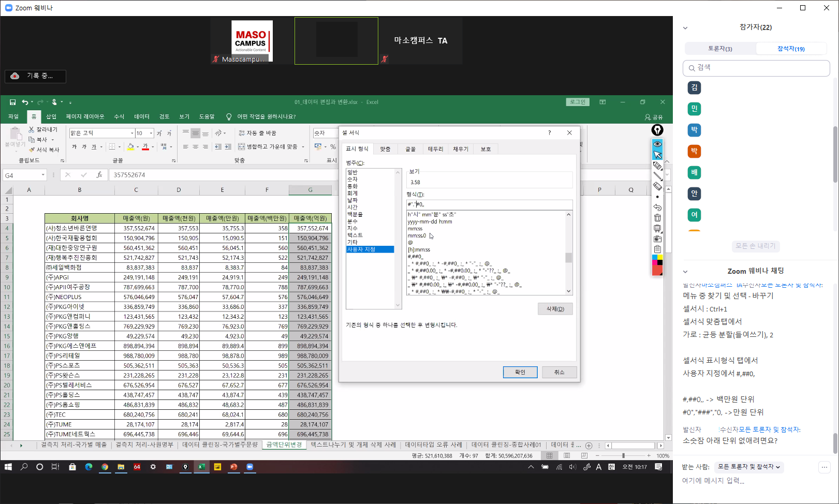Toggle the eye visibility icon in annotation toolbar
Image resolution: width=839 pixels, height=504 pixels.
657,144
